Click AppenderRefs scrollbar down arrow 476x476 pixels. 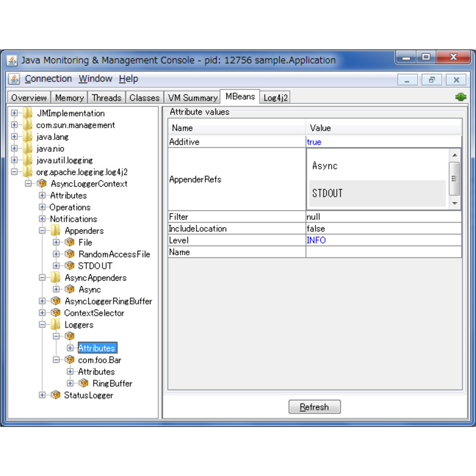(454, 203)
